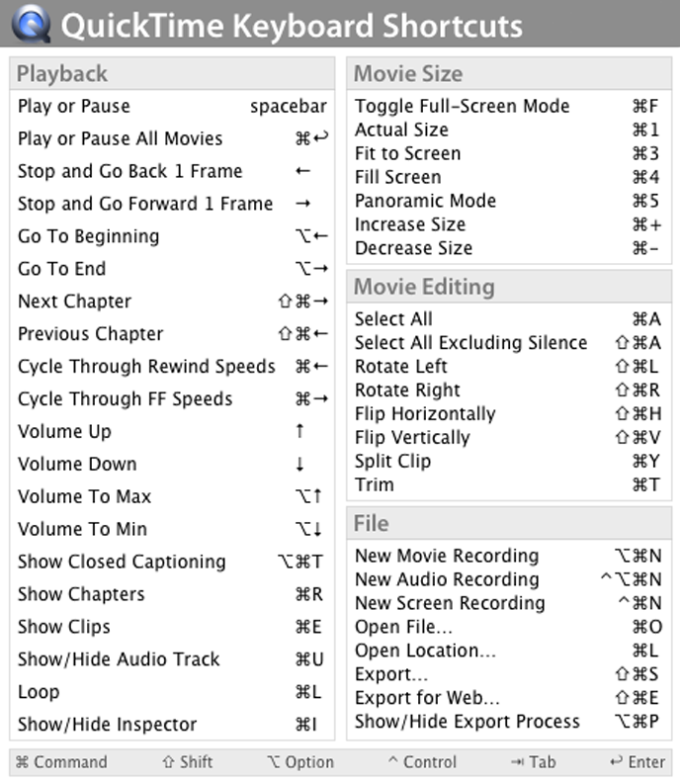Select the Movie Size section header
This screenshot has width=680, height=784.
pyautogui.click(x=407, y=73)
